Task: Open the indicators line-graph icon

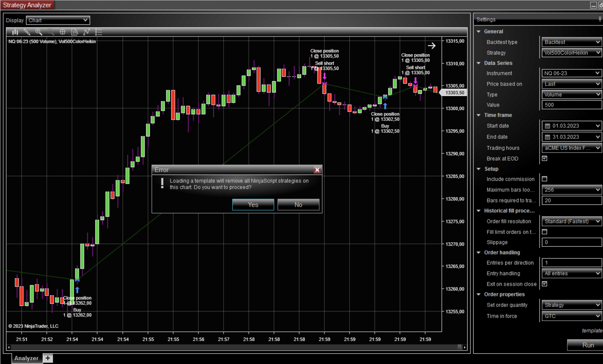Action: (x=86, y=32)
